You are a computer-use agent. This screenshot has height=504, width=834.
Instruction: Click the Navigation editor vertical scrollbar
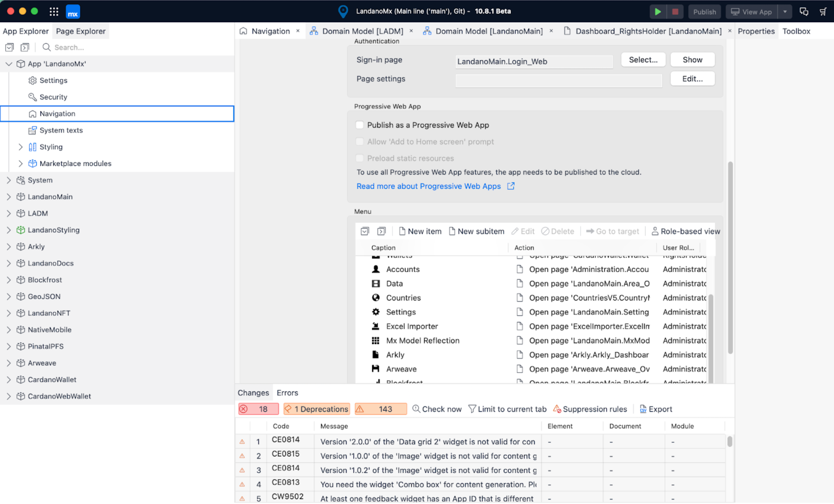tap(730, 257)
